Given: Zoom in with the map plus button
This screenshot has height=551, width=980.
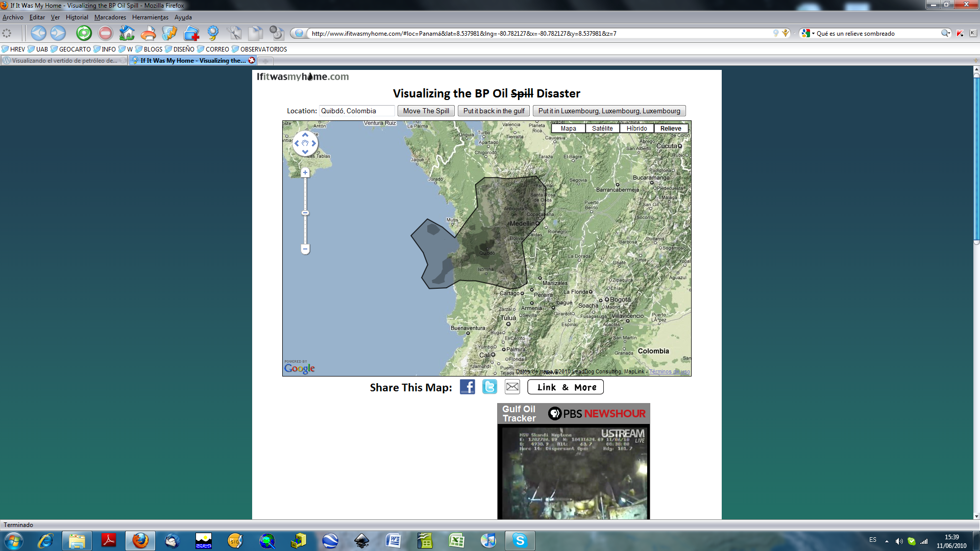Looking at the screenshot, I should 305,172.
